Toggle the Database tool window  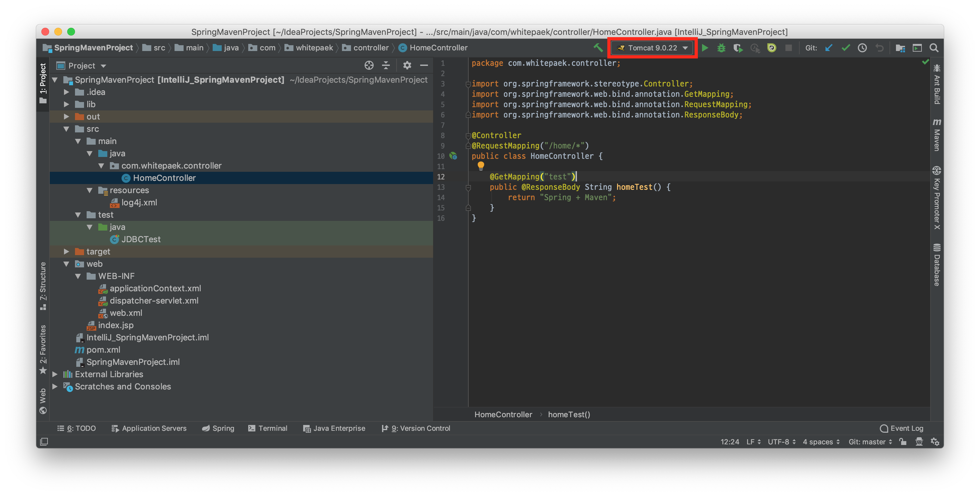(x=937, y=264)
